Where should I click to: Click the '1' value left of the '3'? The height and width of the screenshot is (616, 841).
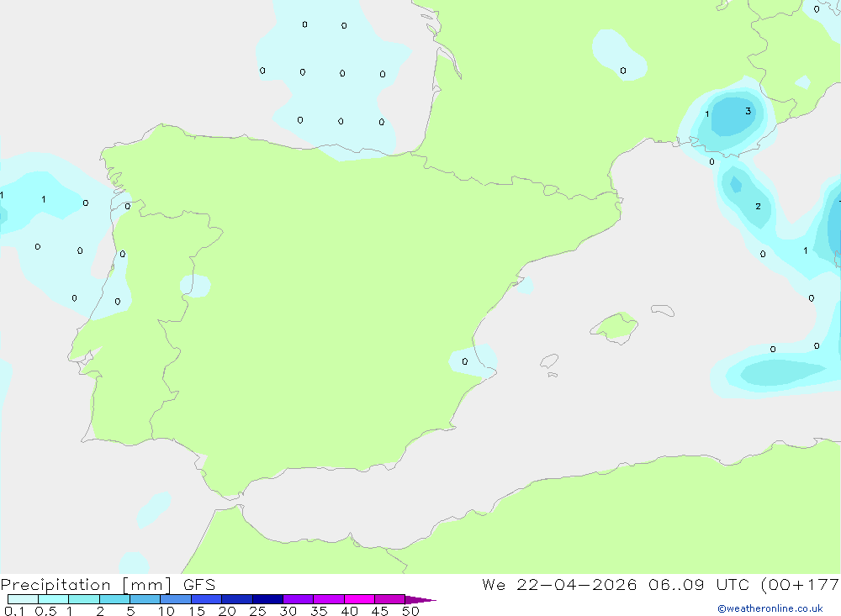pyautogui.click(x=707, y=113)
